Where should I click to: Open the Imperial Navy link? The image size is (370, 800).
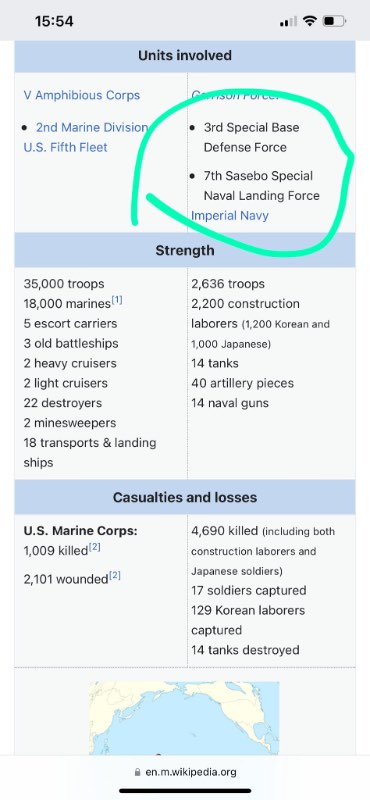230,215
